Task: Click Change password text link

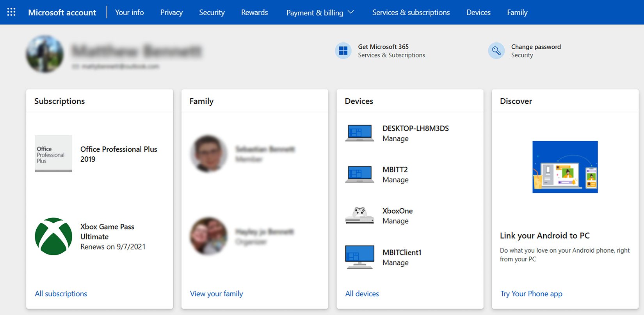Action: (x=536, y=47)
